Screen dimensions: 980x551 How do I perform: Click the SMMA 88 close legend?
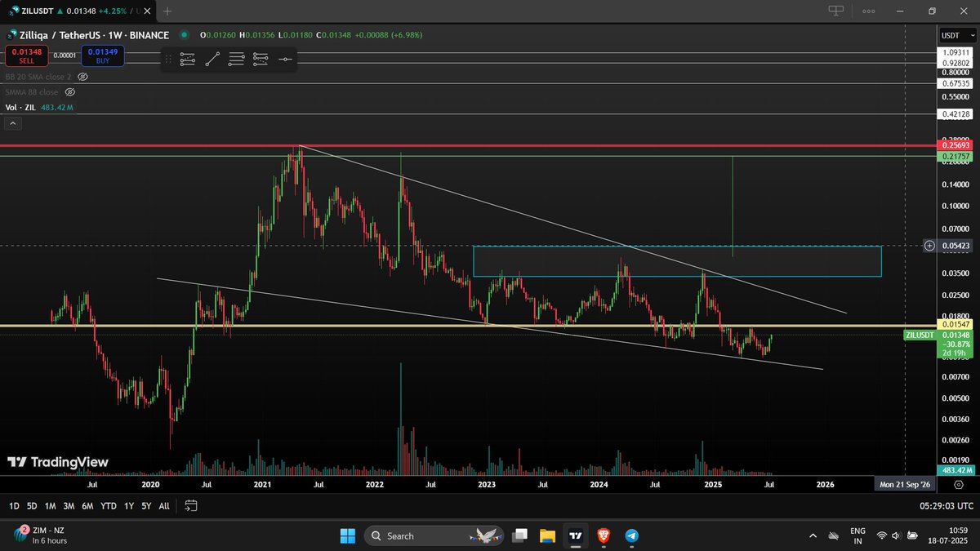tap(32, 92)
